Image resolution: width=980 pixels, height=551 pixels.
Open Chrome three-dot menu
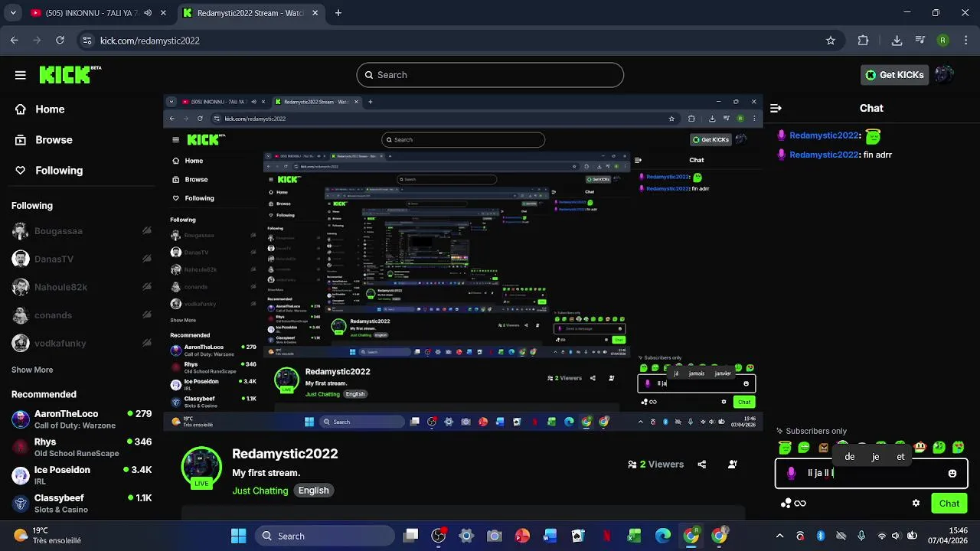[965, 41]
